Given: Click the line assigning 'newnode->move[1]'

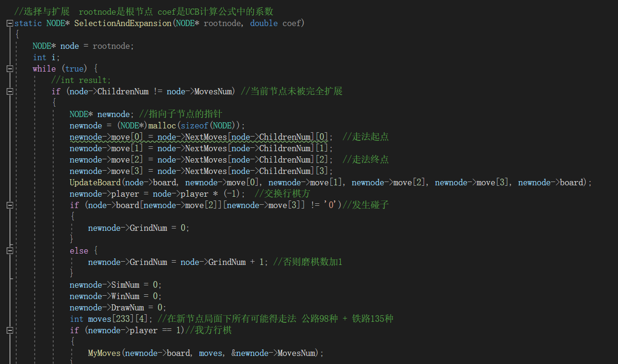Looking at the screenshot, I should pos(202,148).
